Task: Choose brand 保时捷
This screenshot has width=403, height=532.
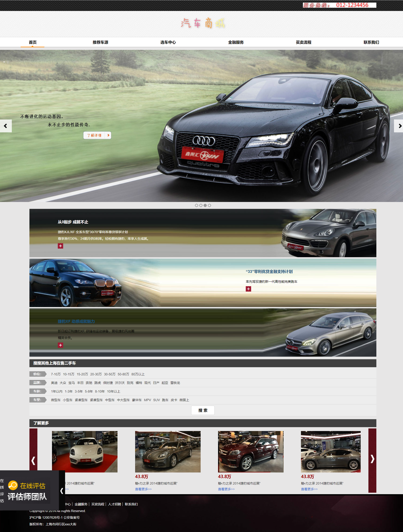Action: pyautogui.click(x=108, y=383)
